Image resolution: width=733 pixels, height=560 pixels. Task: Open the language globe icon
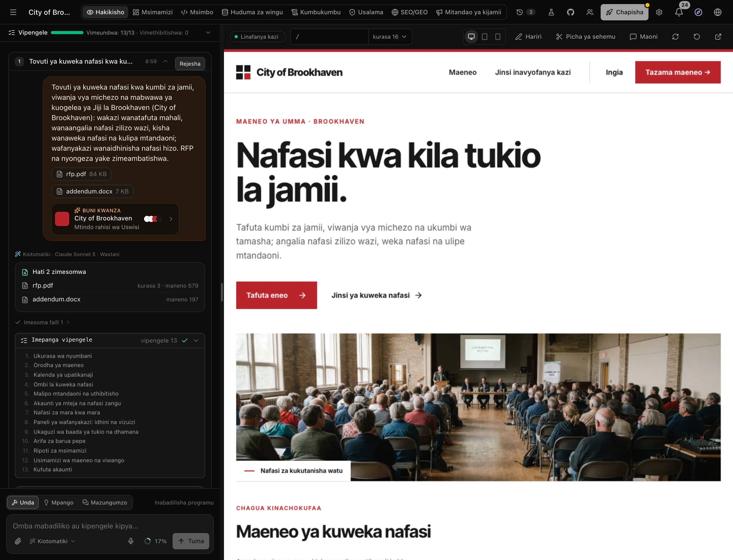click(x=717, y=12)
